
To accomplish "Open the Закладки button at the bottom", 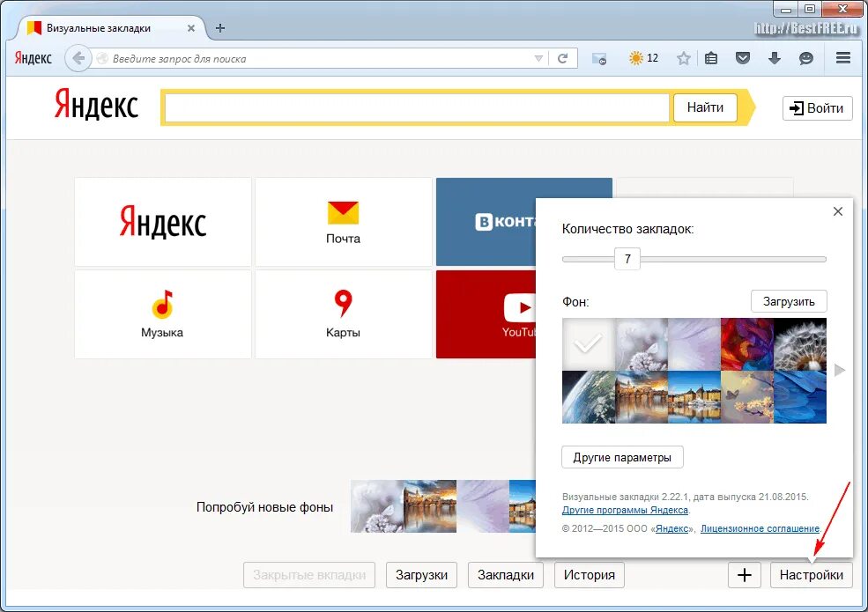I will coord(506,575).
